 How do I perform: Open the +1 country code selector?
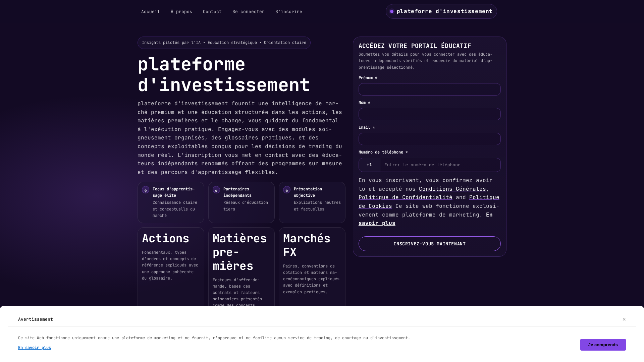[369, 165]
